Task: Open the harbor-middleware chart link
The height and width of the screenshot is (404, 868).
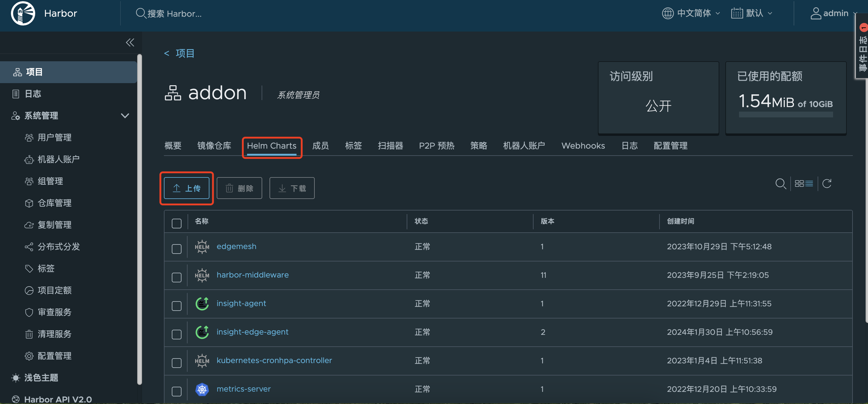Action: coord(253,275)
